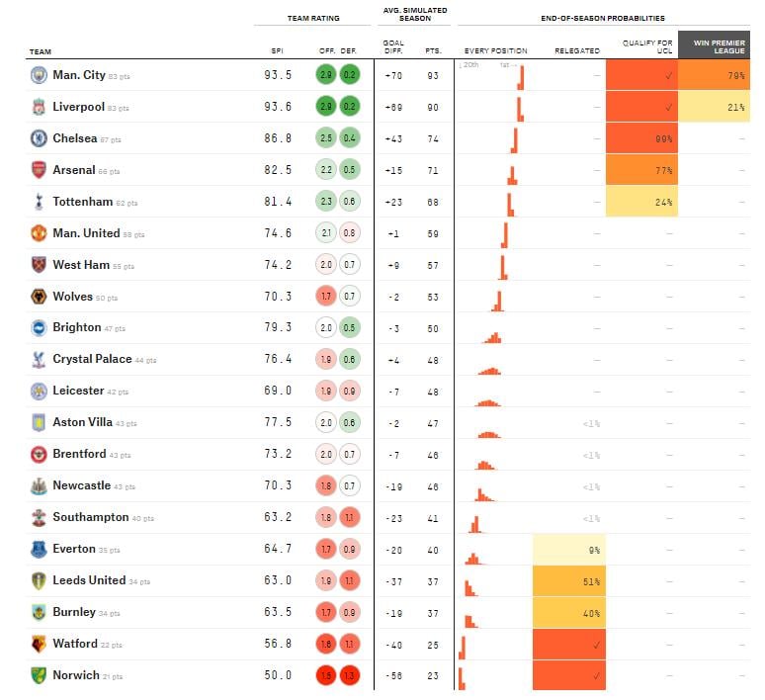The width and height of the screenshot is (765, 700).
Task: Click the Man. United club crest
Action: pos(39,233)
